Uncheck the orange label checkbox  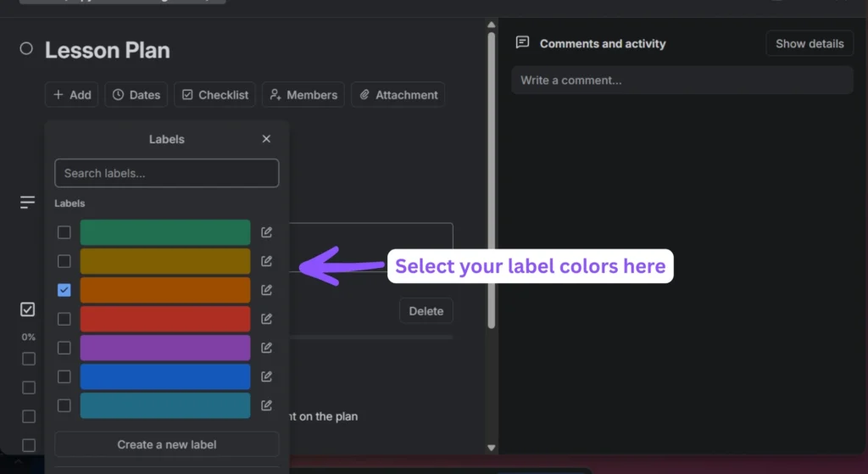64,290
